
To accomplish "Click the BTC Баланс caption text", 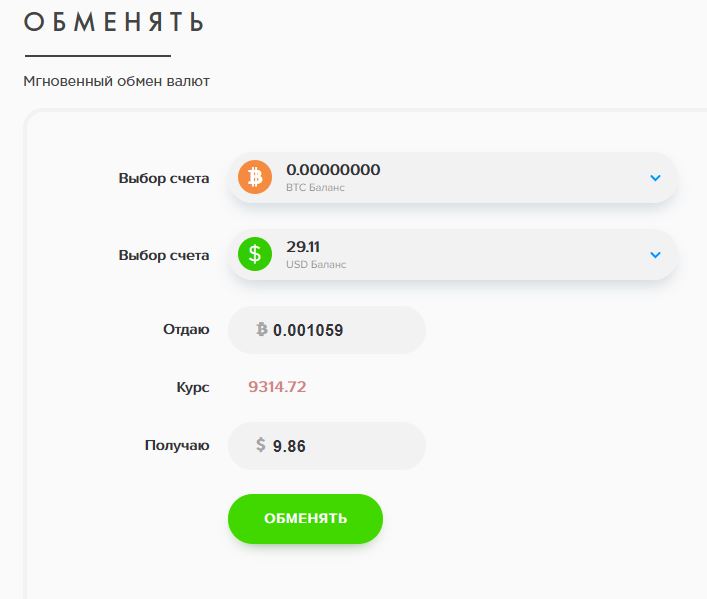I will (315, 188).
